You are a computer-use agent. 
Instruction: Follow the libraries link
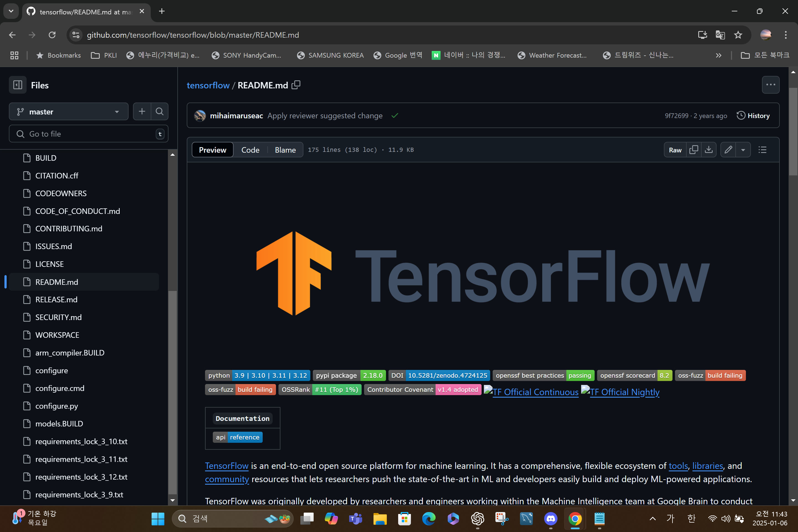[x=707, y=466]
